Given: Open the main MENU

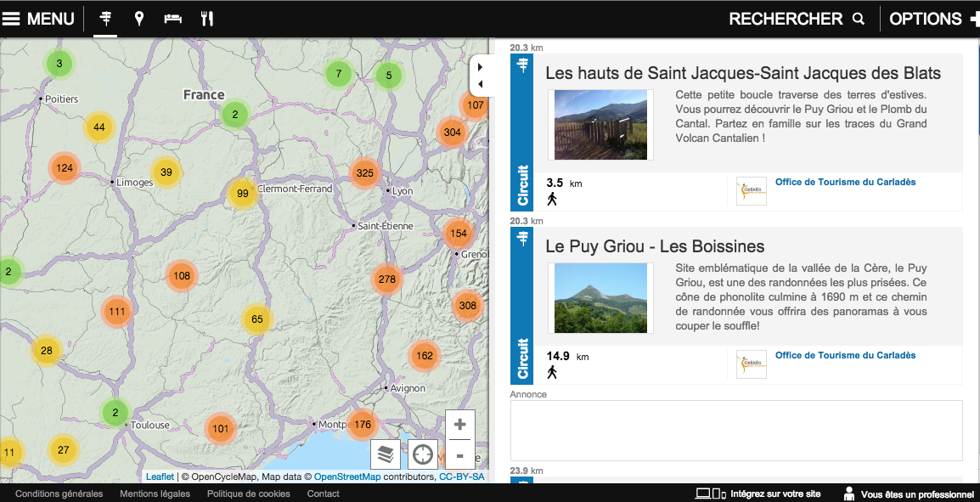Looking at the screenshot, I should click(38, 19).
